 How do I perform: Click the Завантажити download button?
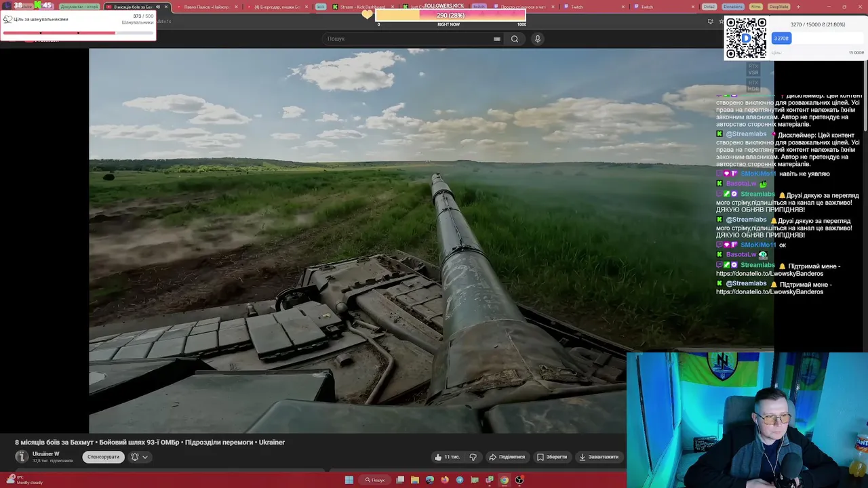(598, 457)
